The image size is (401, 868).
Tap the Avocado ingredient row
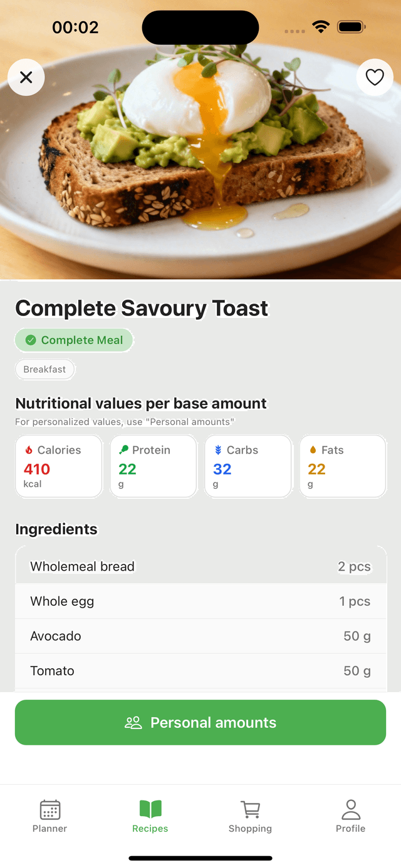200,636
